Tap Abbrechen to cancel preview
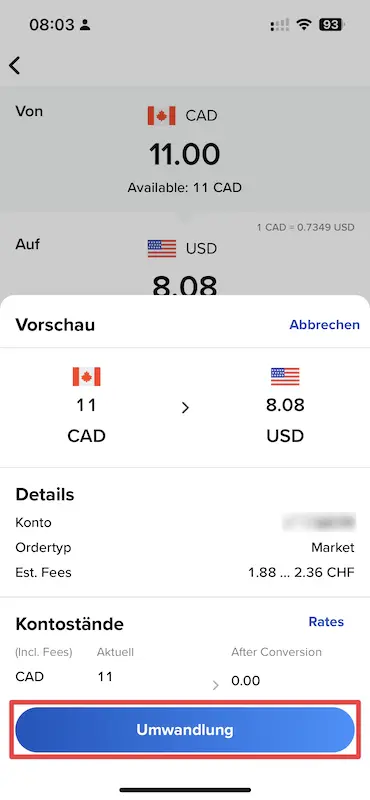The image size is (370, 800). pyautogui.click(x=325, y=325)
